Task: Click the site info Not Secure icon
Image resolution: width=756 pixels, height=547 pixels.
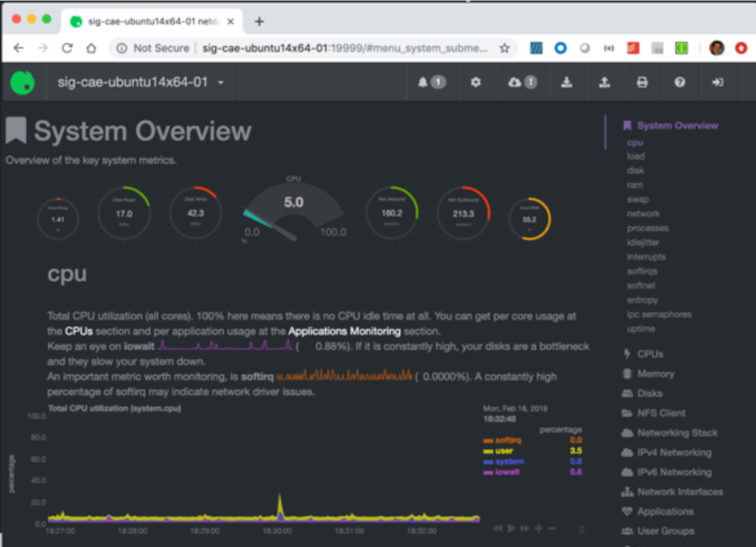Action: point(121,48)
